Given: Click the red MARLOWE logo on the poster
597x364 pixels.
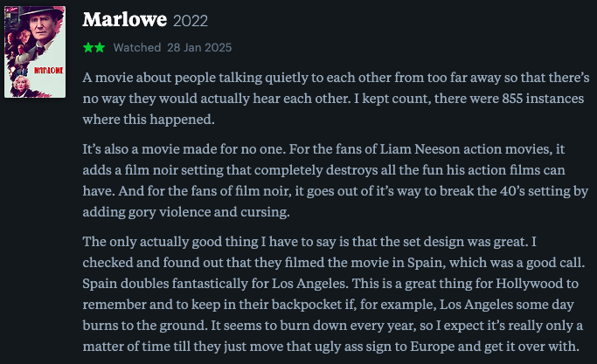Looking at the screenshot, I should click(48, 71).
